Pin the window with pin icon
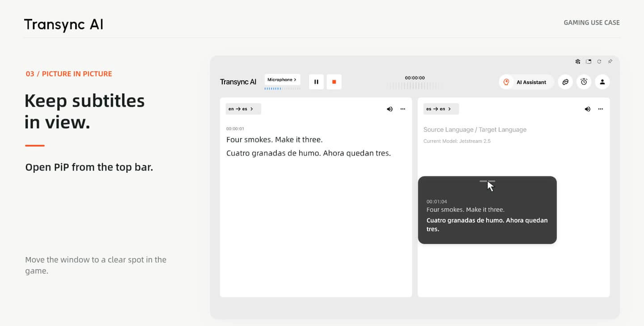 610,61
